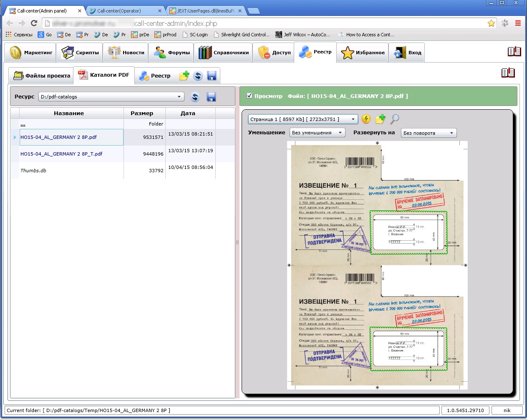Open a new browser tab

pyautogui.click(x=254, y=11)
